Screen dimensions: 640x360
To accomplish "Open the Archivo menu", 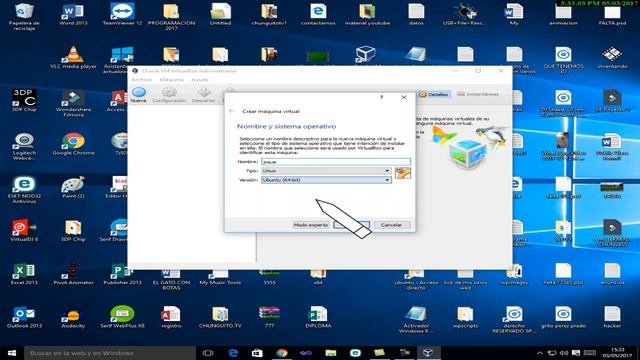I will (x=142, y=80).
